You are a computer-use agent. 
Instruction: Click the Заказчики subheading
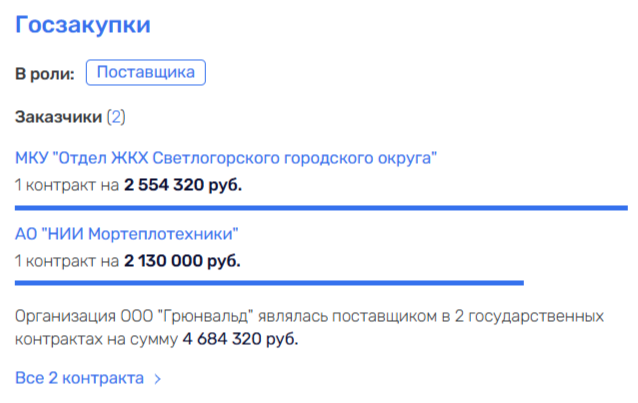point(58,117)
